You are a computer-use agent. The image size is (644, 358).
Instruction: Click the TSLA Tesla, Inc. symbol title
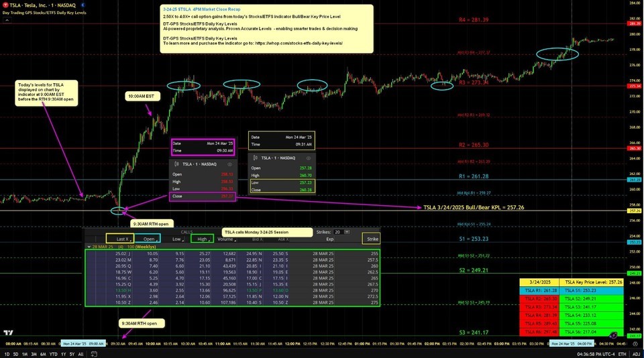(42, 5)
